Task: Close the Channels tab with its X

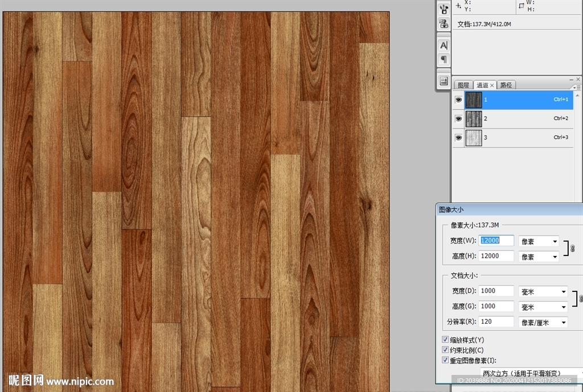Action: [x=492, y=85]
